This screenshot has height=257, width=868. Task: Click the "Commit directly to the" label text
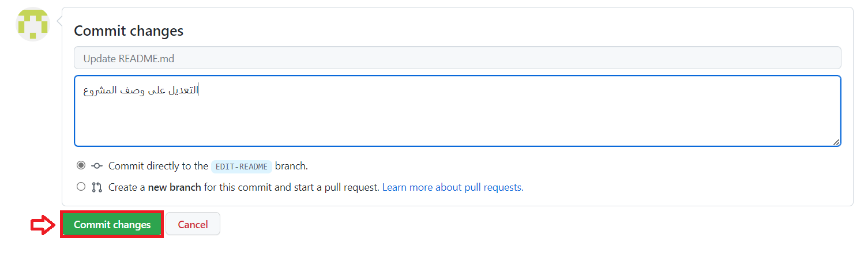point(158,166)
